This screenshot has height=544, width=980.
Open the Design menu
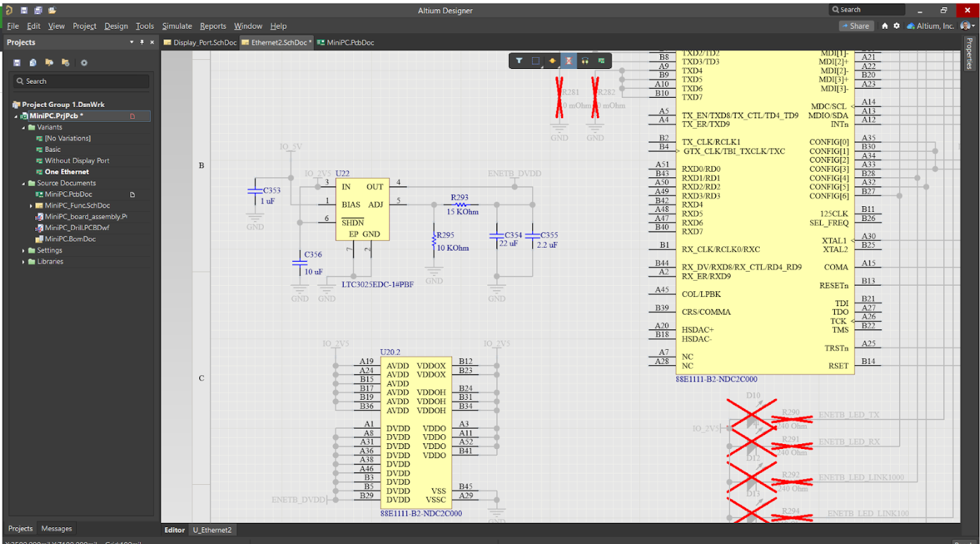(x=116, y=26)
